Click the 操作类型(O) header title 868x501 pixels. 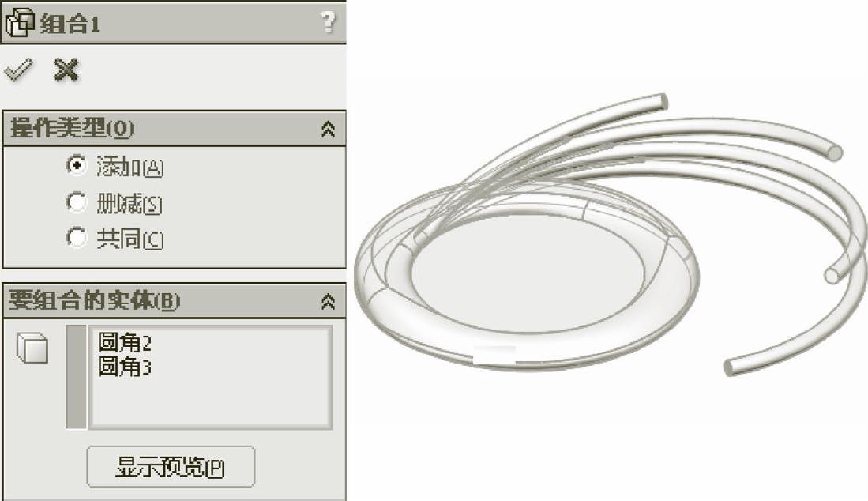[72, 129]
